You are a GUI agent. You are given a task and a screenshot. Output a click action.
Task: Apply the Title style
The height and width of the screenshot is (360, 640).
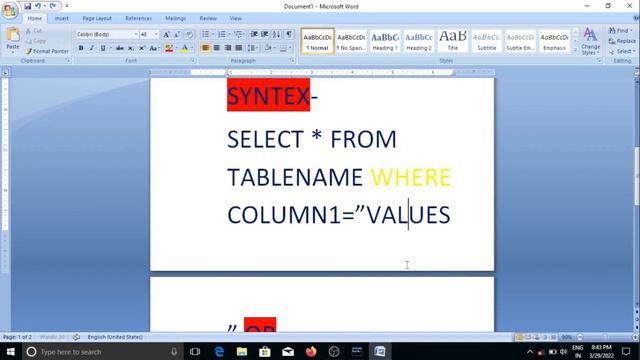pos(453,41)
